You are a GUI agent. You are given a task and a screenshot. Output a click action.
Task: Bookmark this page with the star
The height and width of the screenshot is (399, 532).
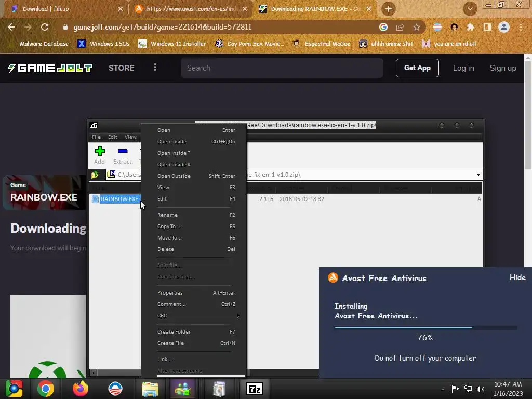[417, 27]
